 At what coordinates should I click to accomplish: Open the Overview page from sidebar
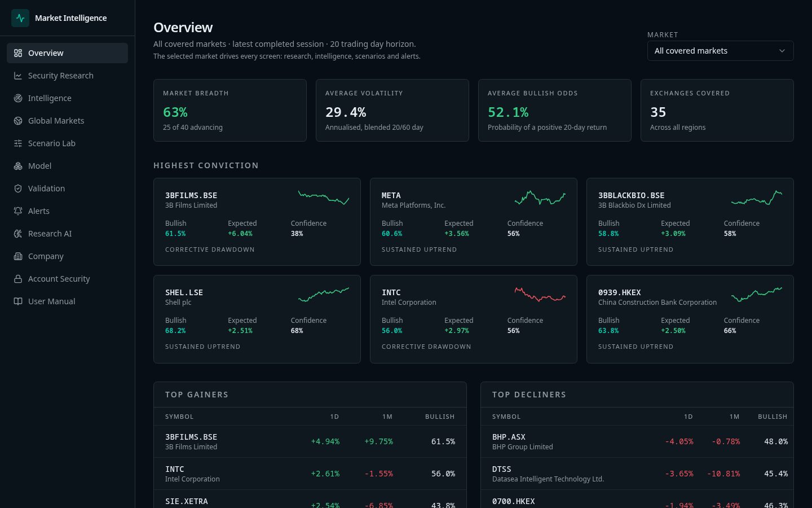pyautogui.click(x=67, y=53)
